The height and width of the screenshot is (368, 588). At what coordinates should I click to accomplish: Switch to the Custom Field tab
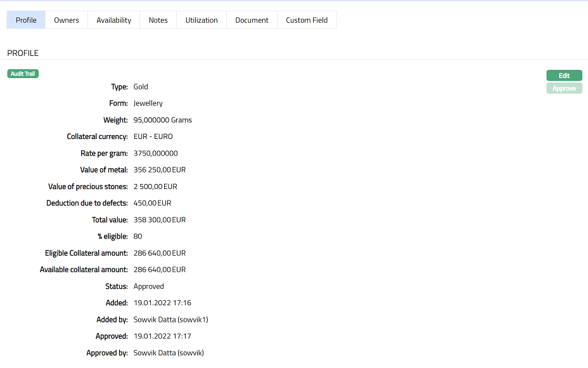pyautogui.click(x=307, y=20)
